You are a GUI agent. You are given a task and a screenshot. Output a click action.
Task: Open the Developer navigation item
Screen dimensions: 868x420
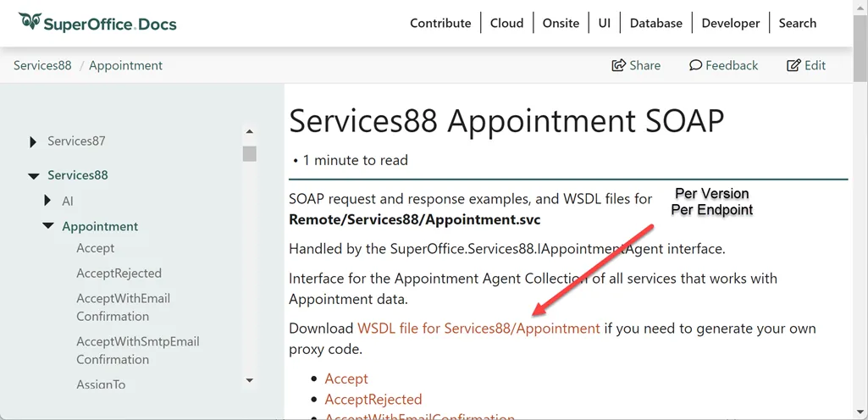731,23
